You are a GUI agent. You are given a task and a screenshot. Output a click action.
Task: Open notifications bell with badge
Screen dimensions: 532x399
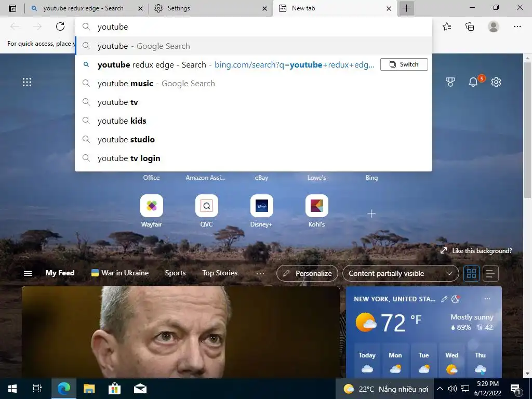tap(473, 82)
